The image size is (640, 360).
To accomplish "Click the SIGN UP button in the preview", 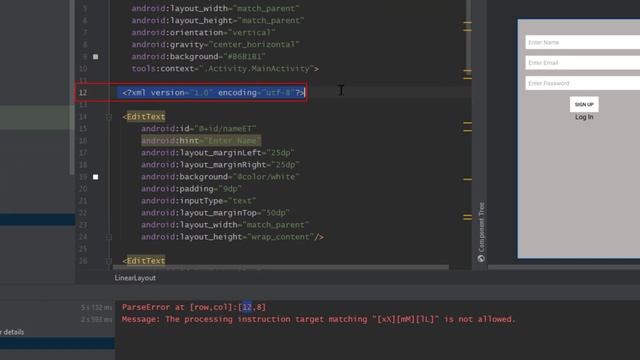I will point(584,104).
